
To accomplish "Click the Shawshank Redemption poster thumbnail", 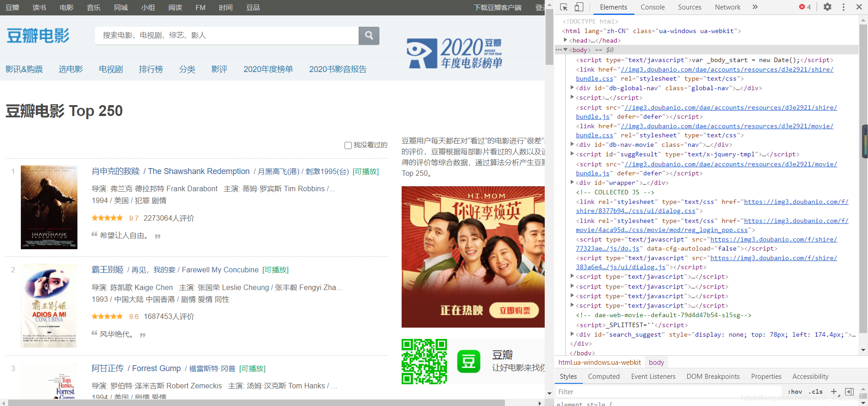I will pos(49,207).
